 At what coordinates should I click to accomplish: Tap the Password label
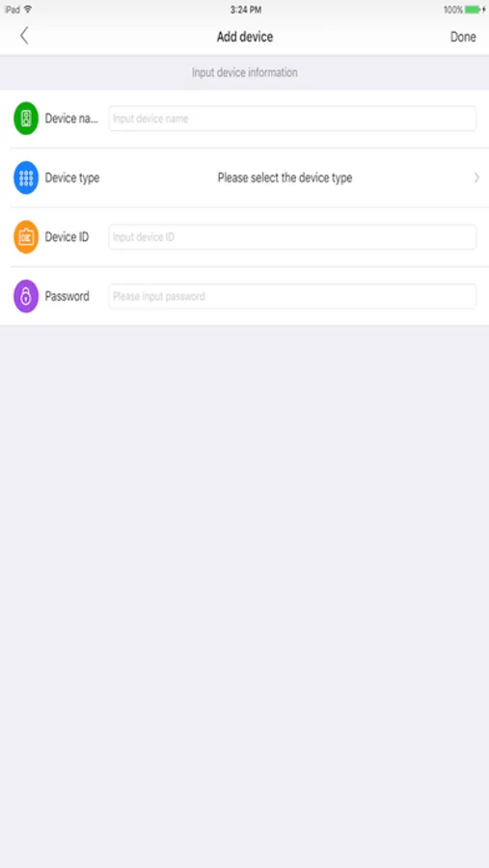67,296
